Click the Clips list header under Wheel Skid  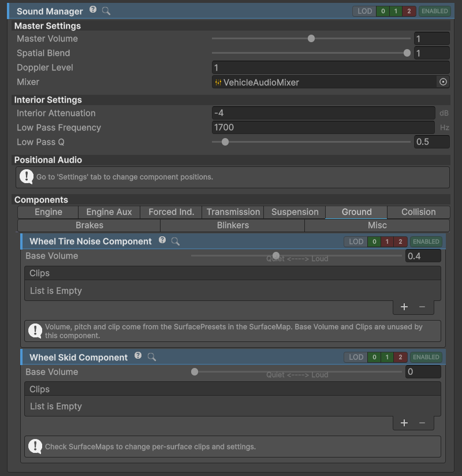pyautogui.click(x=233, y=389)
